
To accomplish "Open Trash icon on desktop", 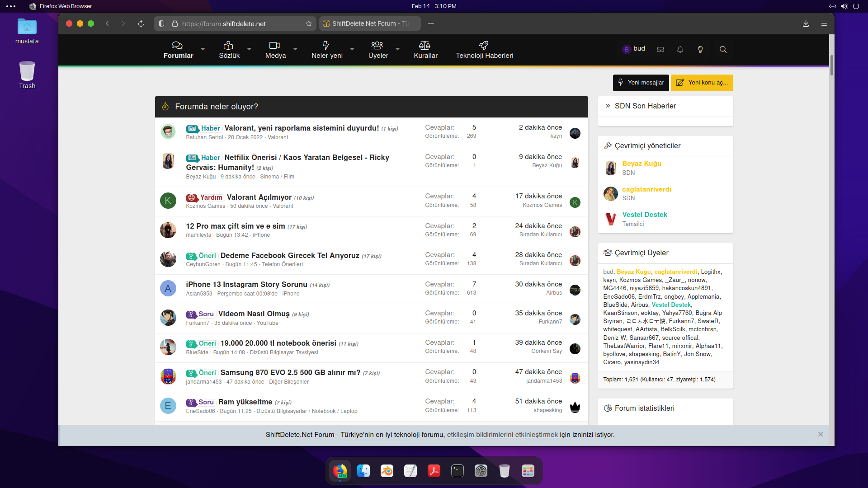I will point(27,75).
